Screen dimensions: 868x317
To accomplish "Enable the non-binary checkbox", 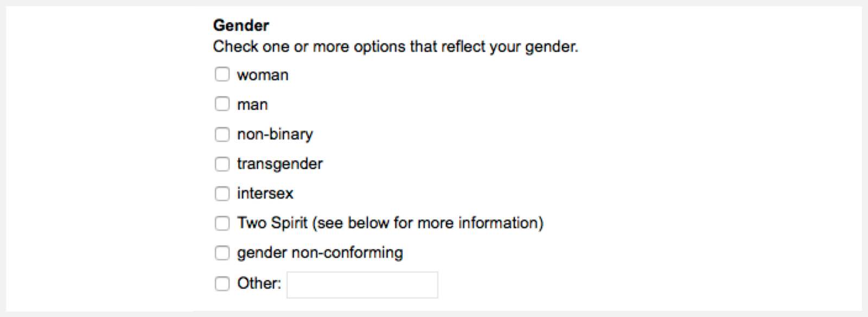I will tap(222, 134).
